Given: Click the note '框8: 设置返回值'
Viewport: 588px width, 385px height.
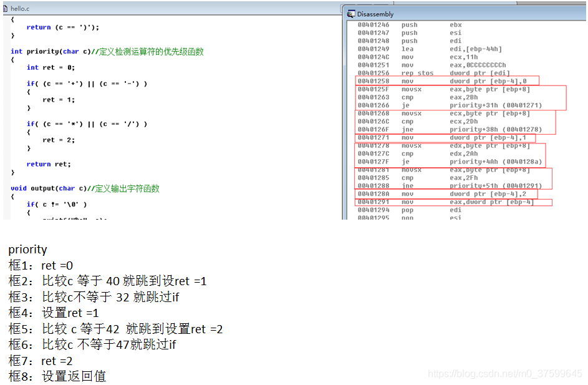Looking at the screenshot, I should (57, 376).
